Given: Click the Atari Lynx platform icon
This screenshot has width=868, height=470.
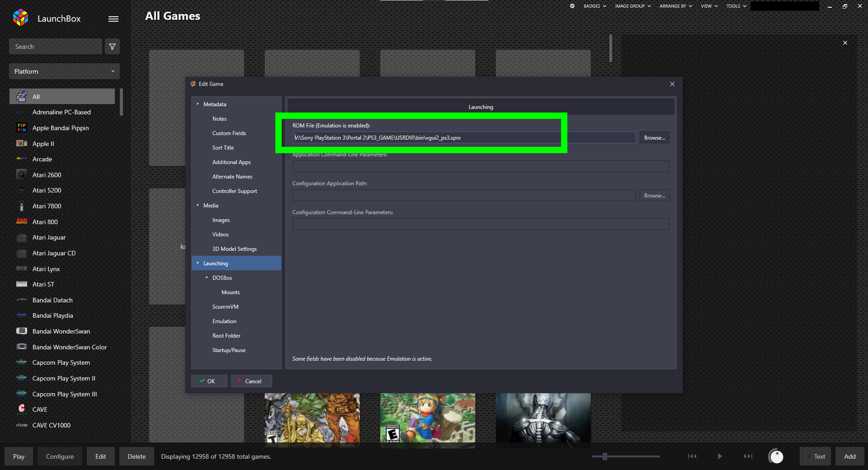Looking at the screenshot, I should tap(21, 268).
